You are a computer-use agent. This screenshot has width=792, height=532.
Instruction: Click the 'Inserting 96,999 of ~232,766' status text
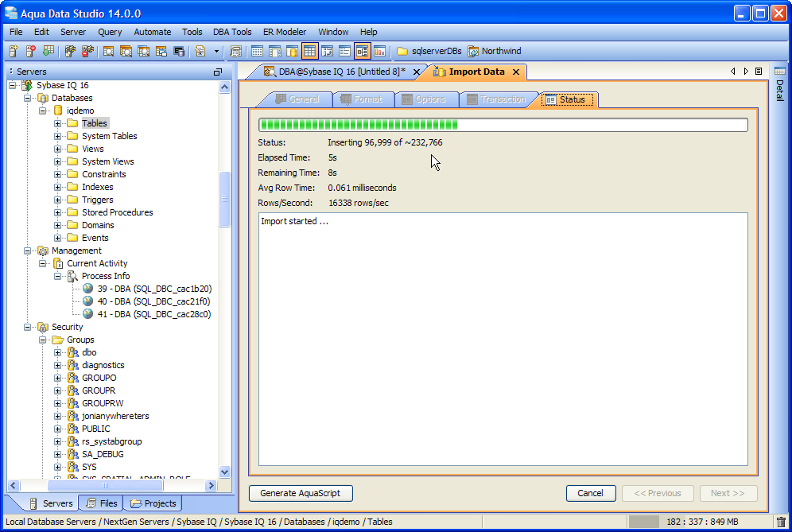coord(385,142)
